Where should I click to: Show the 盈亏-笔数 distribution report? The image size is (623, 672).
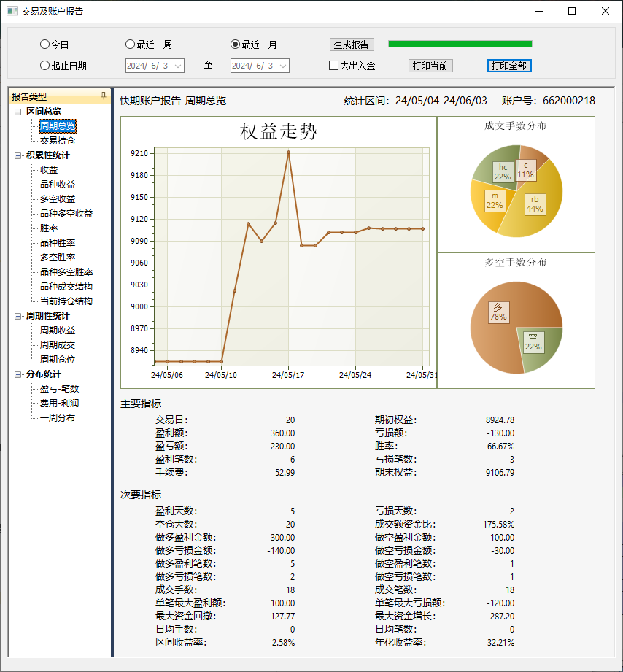tap(60, 389)
